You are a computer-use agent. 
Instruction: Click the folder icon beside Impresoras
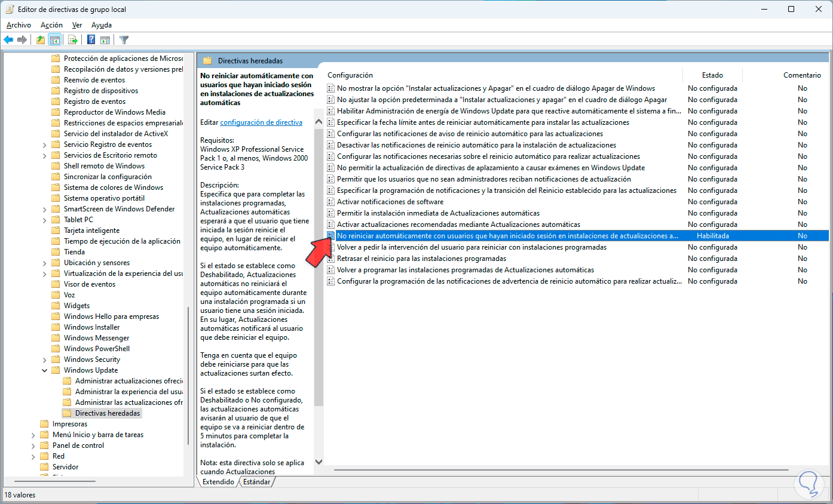click(44, 424)
